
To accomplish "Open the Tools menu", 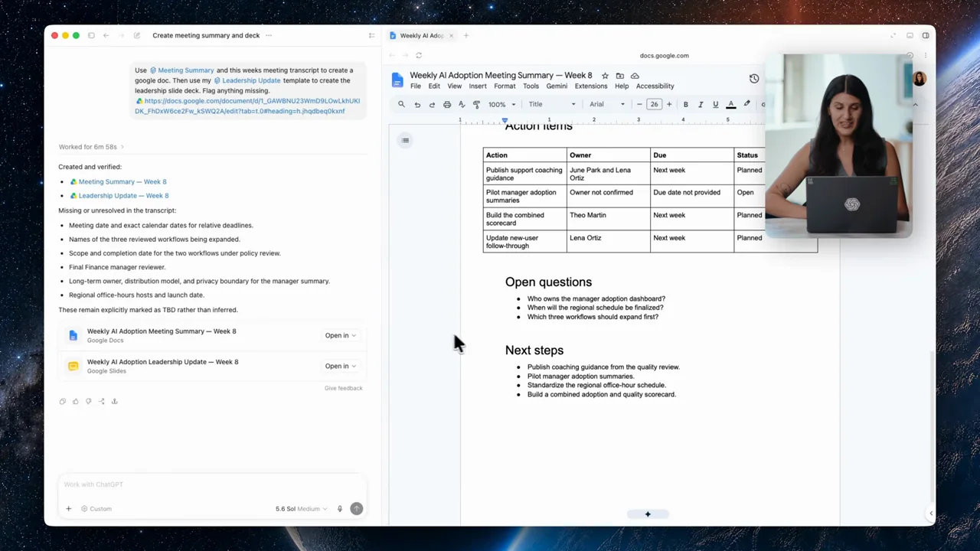I will (x=531, y=86).
